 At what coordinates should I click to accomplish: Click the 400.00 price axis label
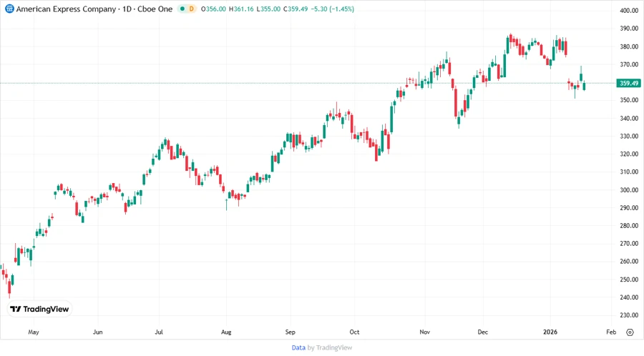click(x=629, y=11)
